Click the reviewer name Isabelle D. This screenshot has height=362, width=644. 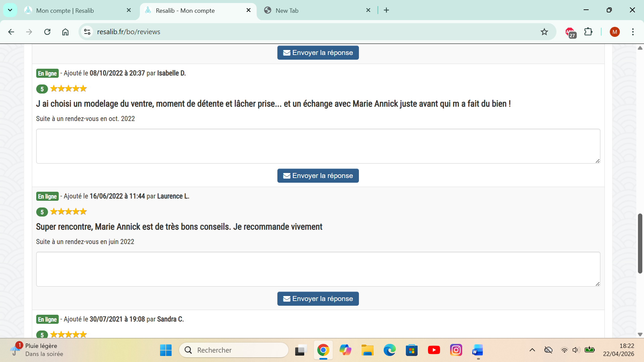click(x=171, y=73)
